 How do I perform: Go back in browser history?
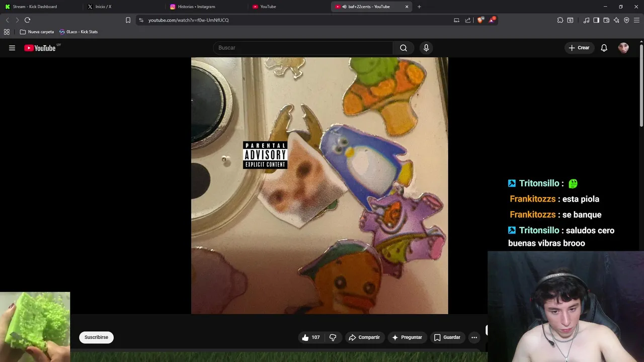7,20
